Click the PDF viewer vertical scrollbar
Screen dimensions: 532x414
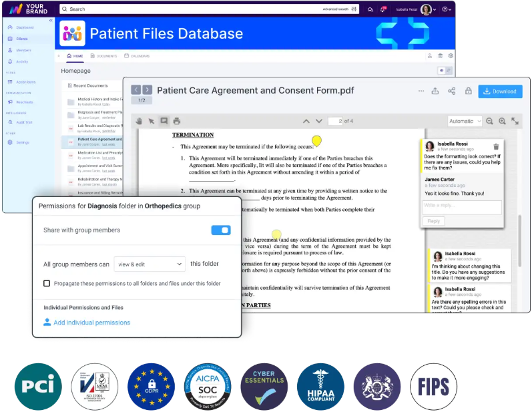519,241
